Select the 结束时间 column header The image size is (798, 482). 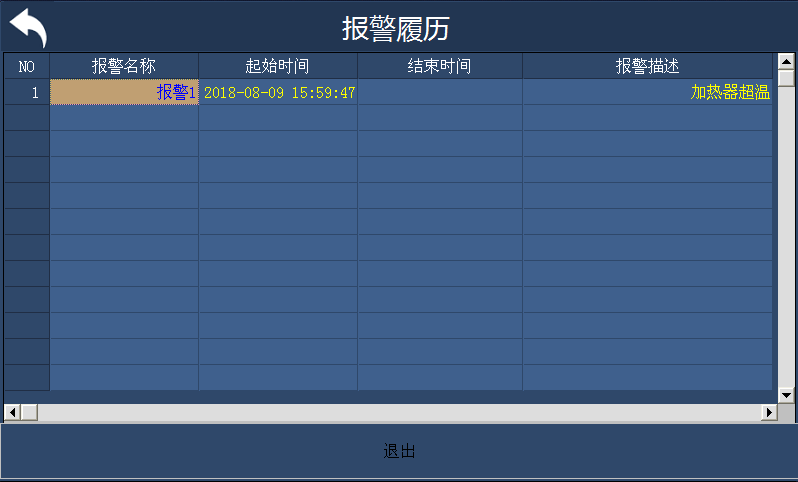tap(439, 66)
